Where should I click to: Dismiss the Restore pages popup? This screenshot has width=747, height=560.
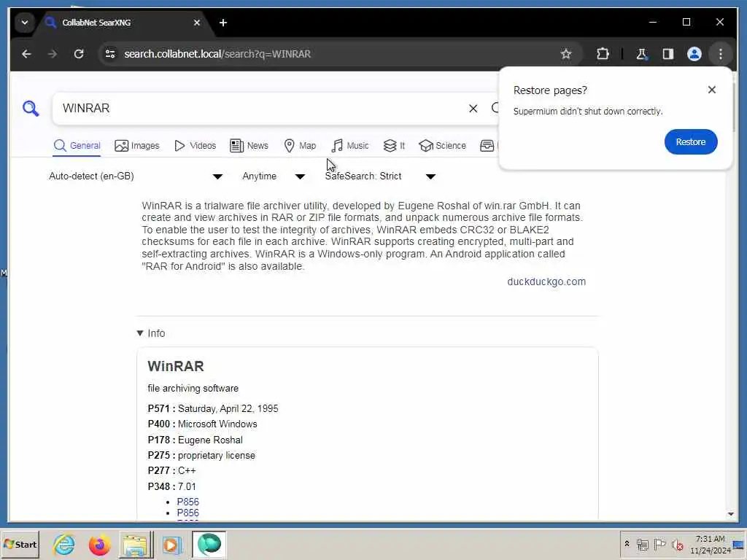[712, 90]
